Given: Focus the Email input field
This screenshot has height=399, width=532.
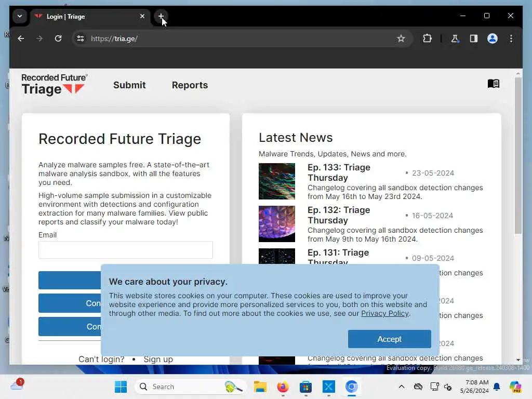Looking at the screenshot, I should pyautogui.click(x=126, y=250).
